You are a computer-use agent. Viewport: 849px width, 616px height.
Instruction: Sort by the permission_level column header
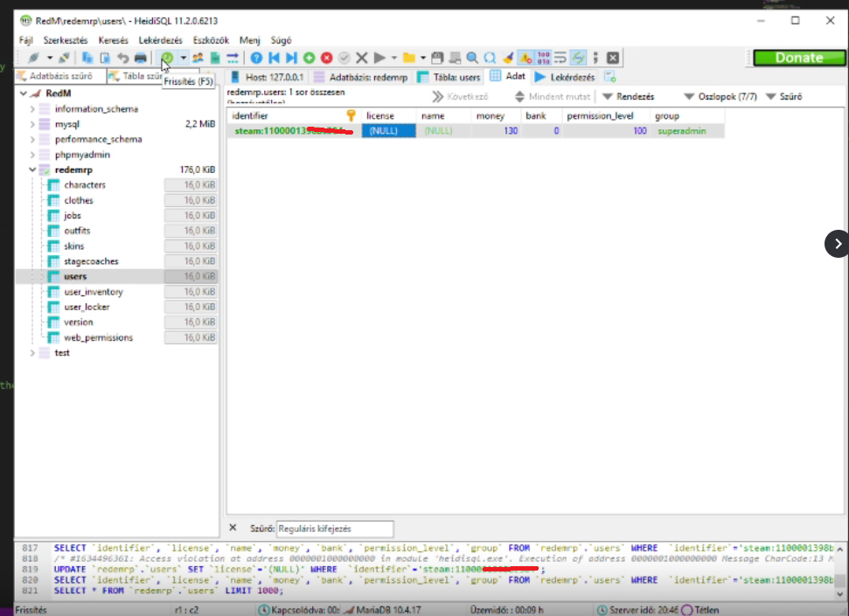tap(606, 116)
